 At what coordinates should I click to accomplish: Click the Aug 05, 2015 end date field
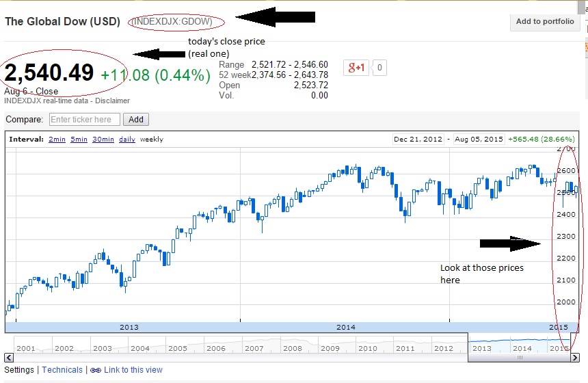(x=479, y=139)
